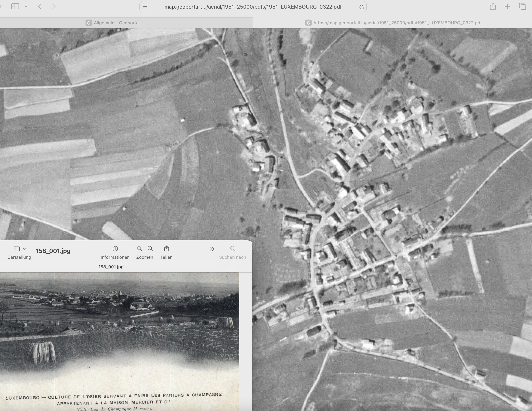
Task: Open Safari's share menu
Action: [493, 6]
